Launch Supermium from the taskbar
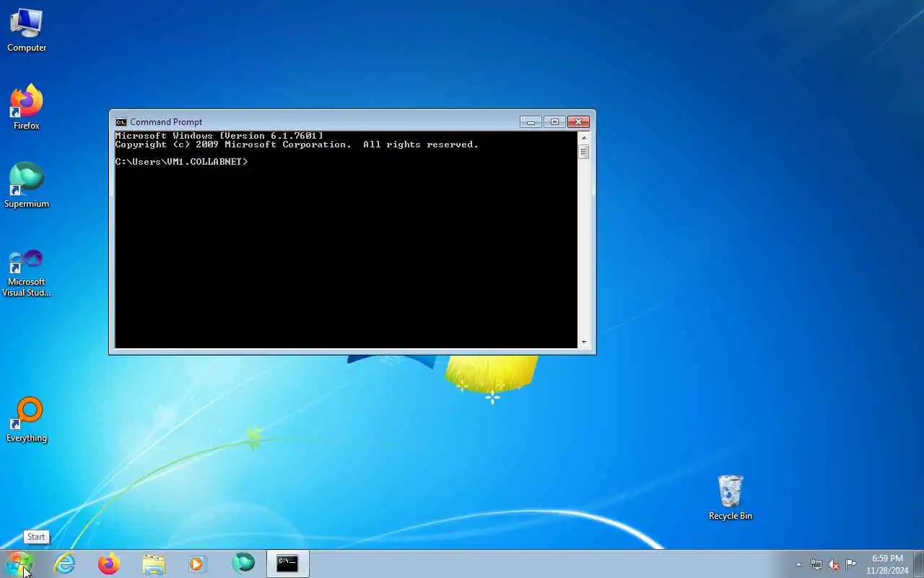This screenshot has height=578, width=924. (x=243, y=564)
